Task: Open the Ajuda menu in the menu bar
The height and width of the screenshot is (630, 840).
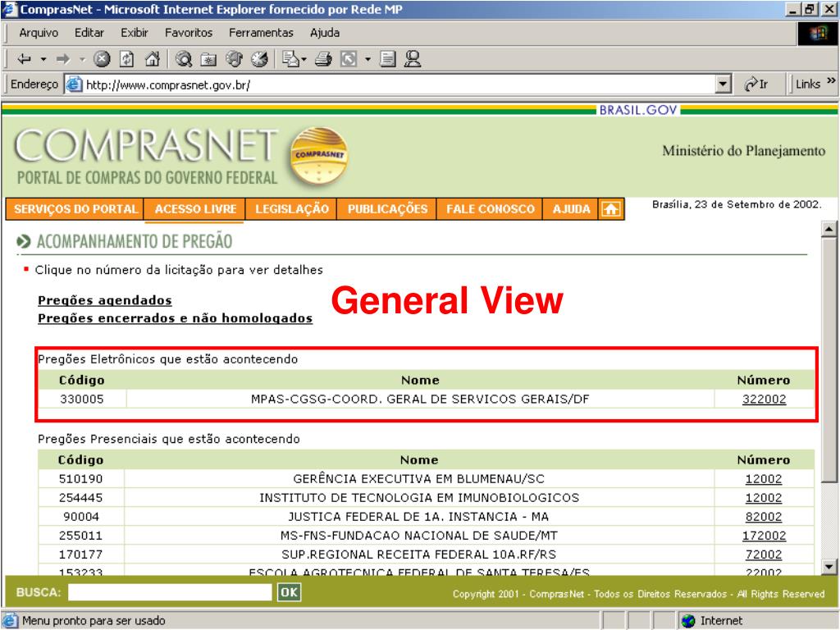Action: click(325, 33)
